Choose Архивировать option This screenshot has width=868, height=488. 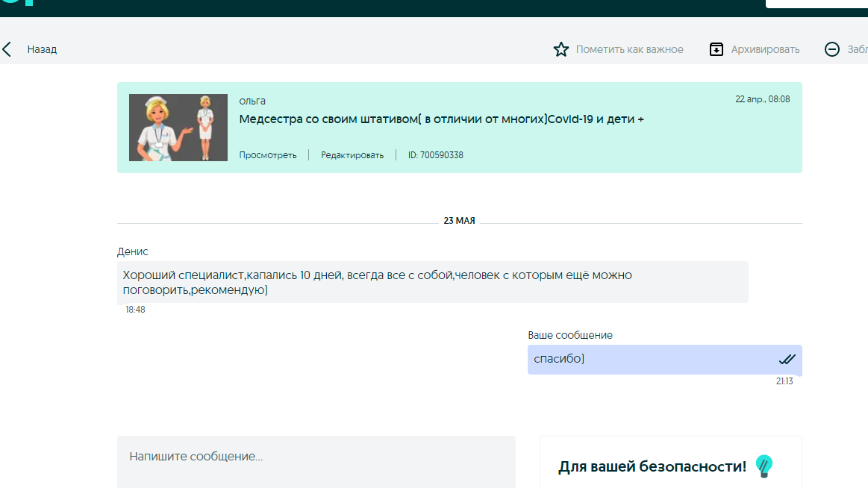coord(765,49)
